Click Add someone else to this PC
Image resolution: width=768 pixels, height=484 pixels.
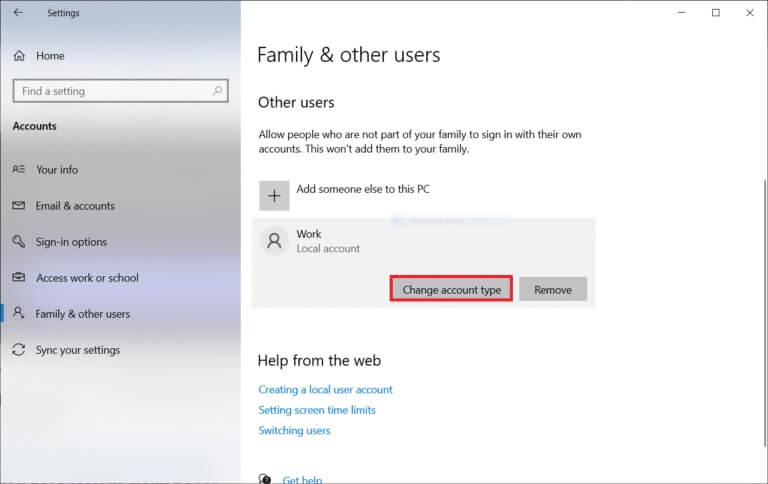click(363, 189)
